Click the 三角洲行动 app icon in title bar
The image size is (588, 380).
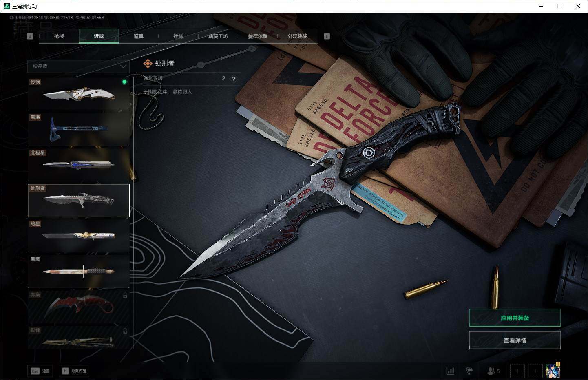click(7, 6)
